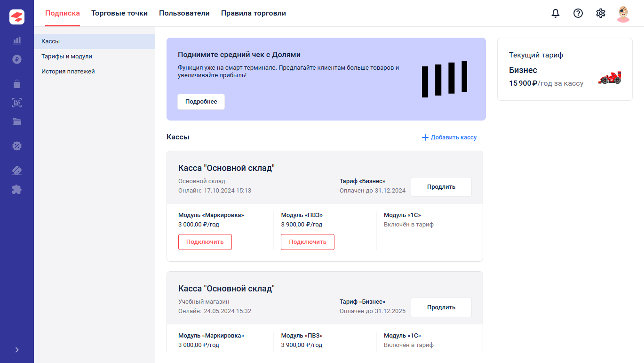
Task: Open the bar chart reports icon
Action: pyautogui.click(x=17, y=40)
